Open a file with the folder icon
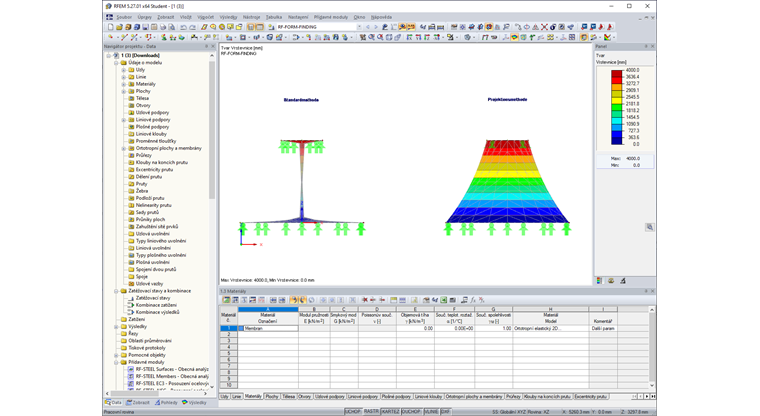The width and height of the screenshot is (760, 416). (x=119, y=27)
